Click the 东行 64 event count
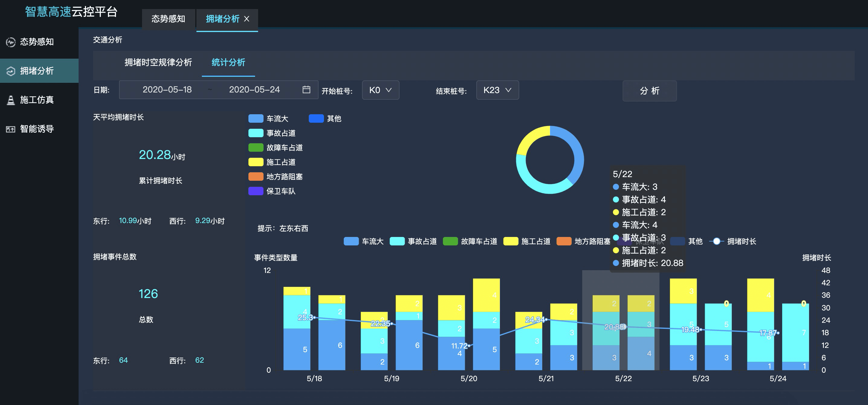Screen dimensions: 868x405 click(x=123, y=360)
